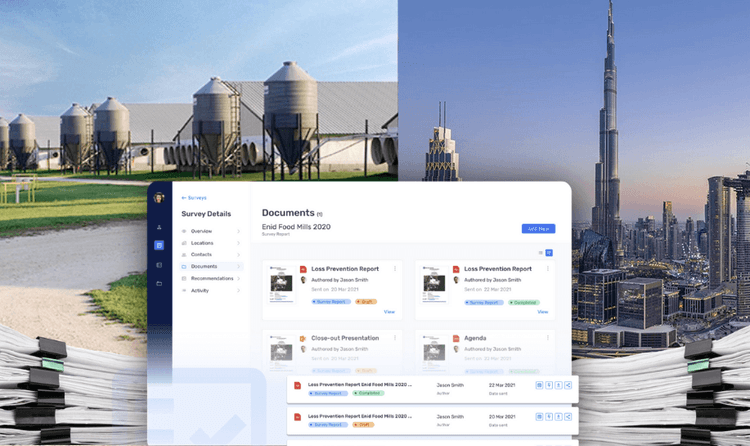Click the upload icon in the 20 Mar 2021 row
The width and height of the screenshot is (750, 446).
coord(558,417)
